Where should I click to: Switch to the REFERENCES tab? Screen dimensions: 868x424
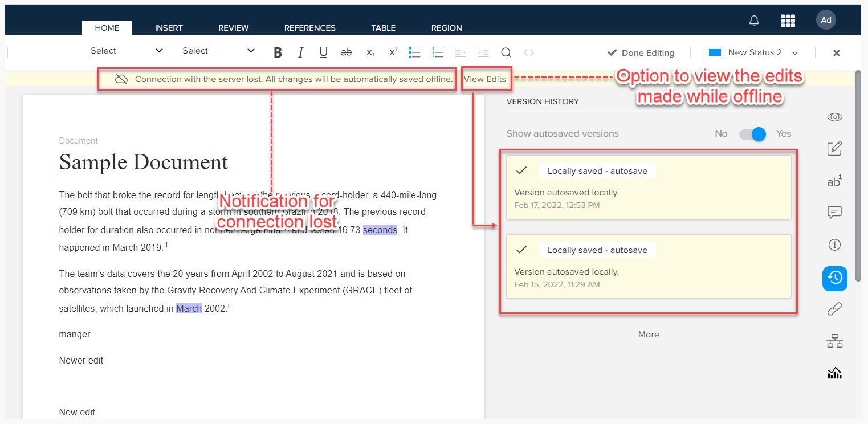310,28
